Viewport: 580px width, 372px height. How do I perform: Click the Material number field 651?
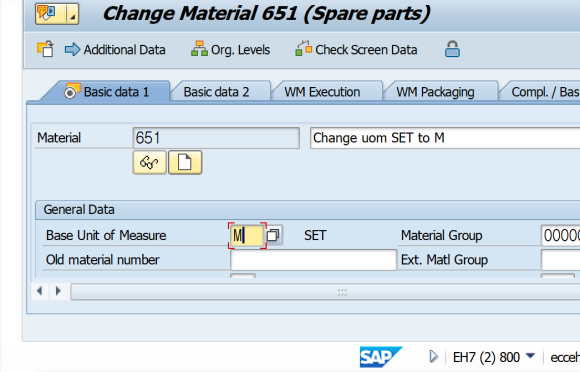coord(216,138)
